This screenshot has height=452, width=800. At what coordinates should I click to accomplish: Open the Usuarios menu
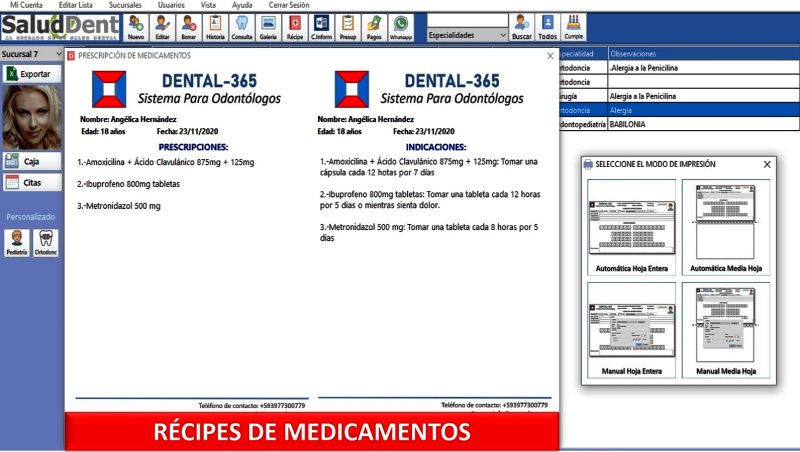coord(171,5)
